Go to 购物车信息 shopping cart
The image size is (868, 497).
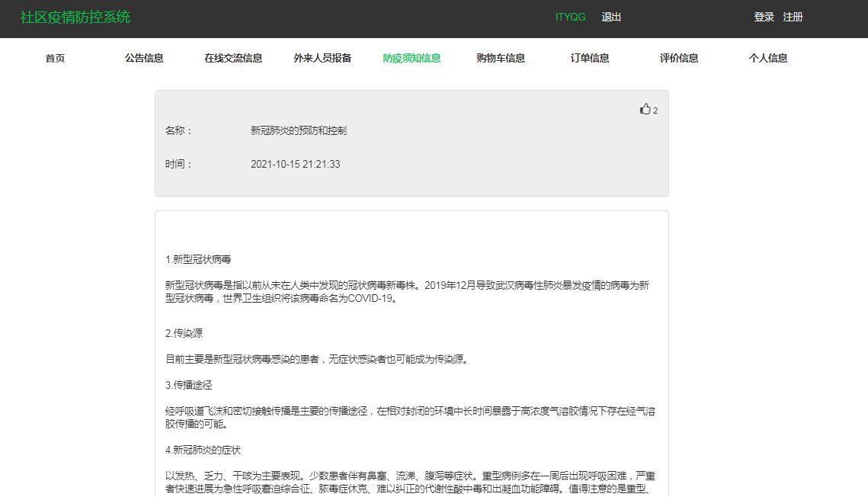(501, 58)
